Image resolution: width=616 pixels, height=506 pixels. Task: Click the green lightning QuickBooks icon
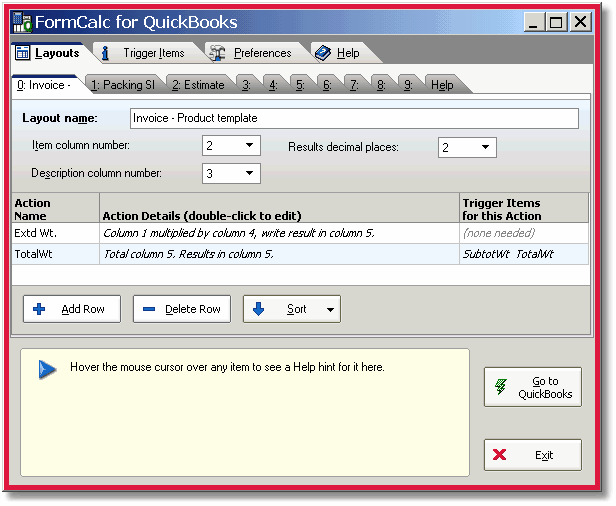click(x=501, y=387)
